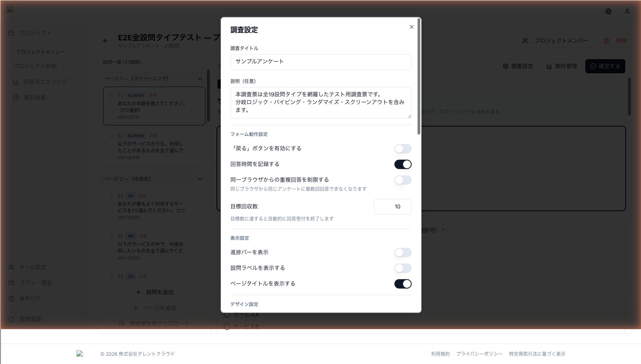Click the trash icon on the 削除 button
This screenshot has width=641, height=364.
(x=606, y=41)
